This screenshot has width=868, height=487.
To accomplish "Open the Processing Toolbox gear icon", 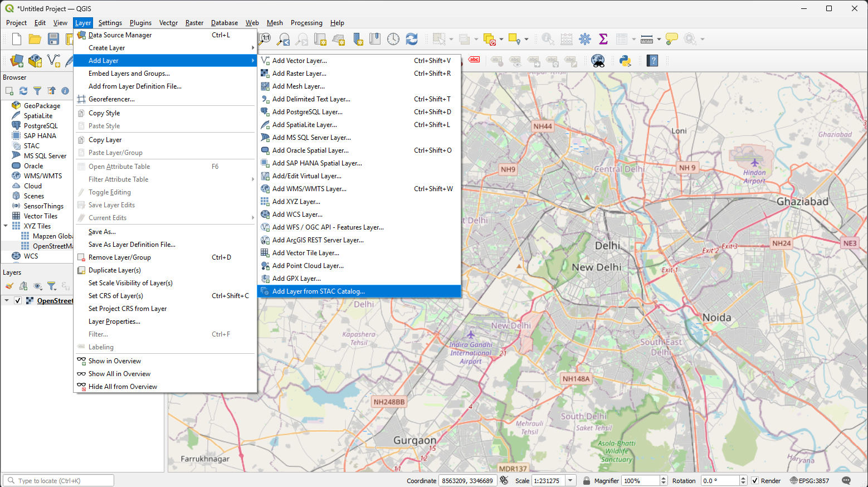I will point(585,39).
